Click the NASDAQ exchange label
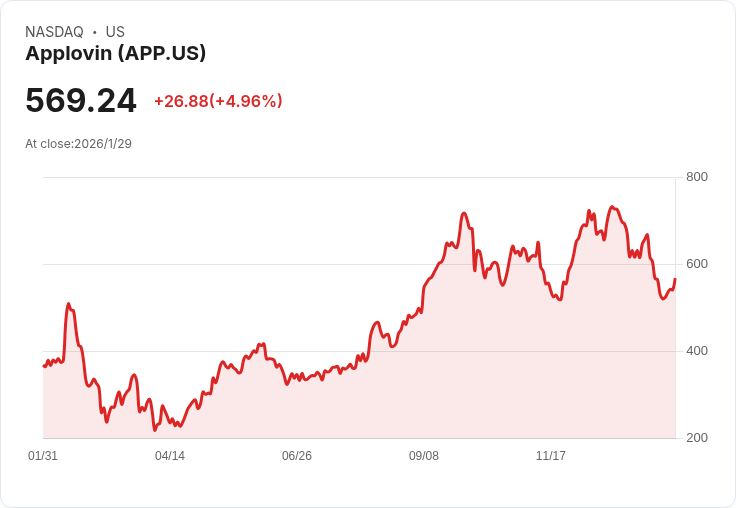The width and height of the screenshot is (736, 508). [54, 31]
